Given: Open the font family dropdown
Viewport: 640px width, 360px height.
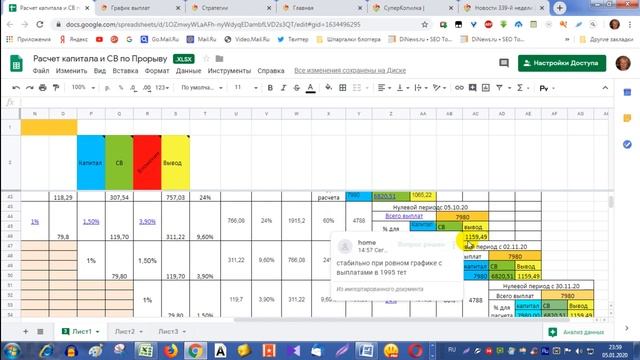Looking at the screenshot, I should coord(202,88).
